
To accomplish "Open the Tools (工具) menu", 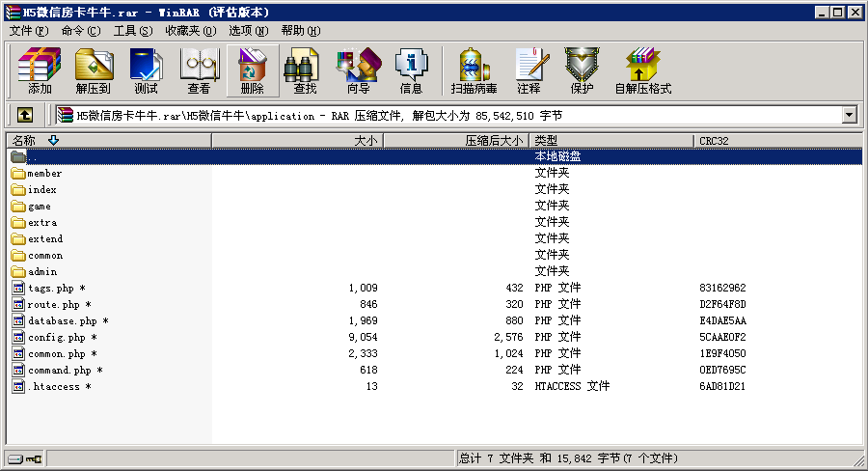I will (x=132, y=30).
